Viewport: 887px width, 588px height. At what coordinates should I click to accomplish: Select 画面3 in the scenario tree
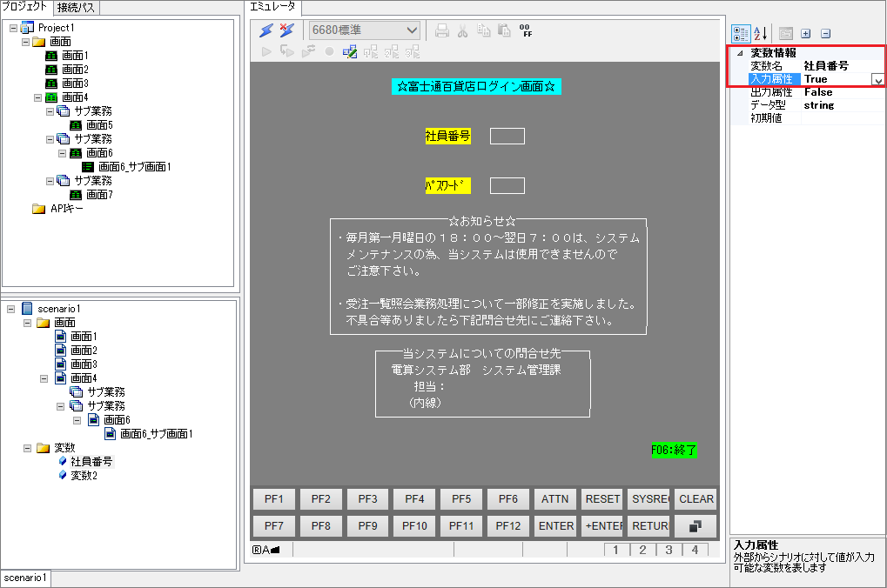pyautogui.click(x=84, y=364)
